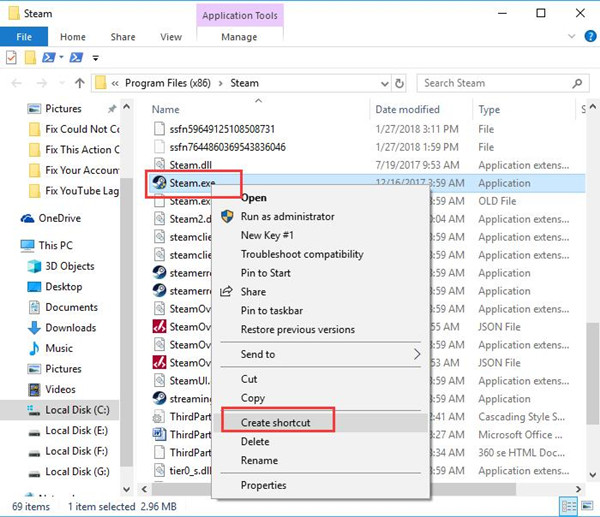Sort files by Type column header

[x=489, y=110]
